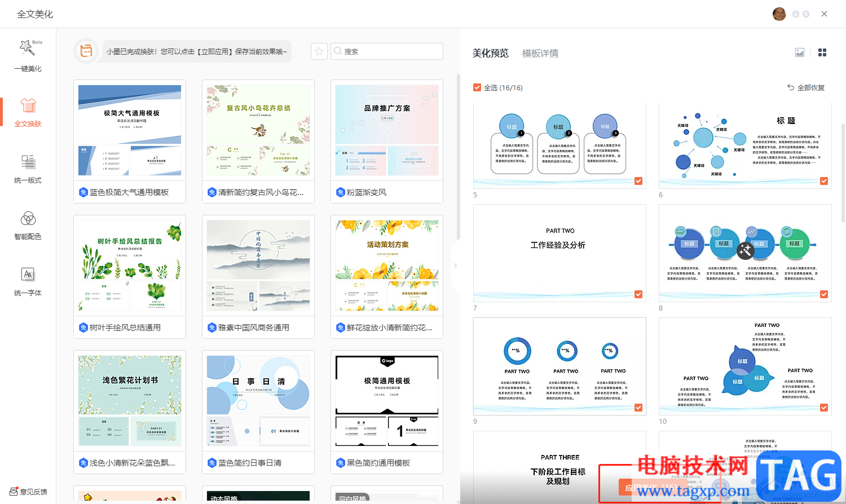Uncheck slide 7 checkbox
This screenshot has height=504, width=846.
pyautogui.click(x=638, y=294)
